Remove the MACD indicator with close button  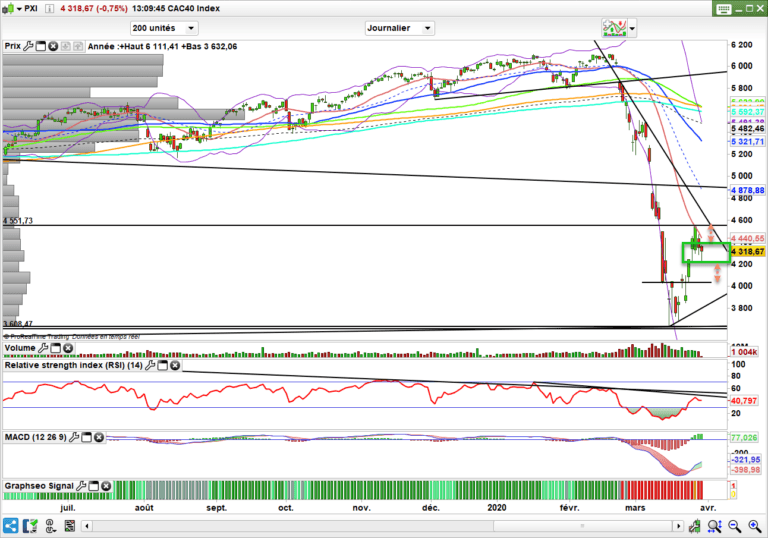(100, 438)
